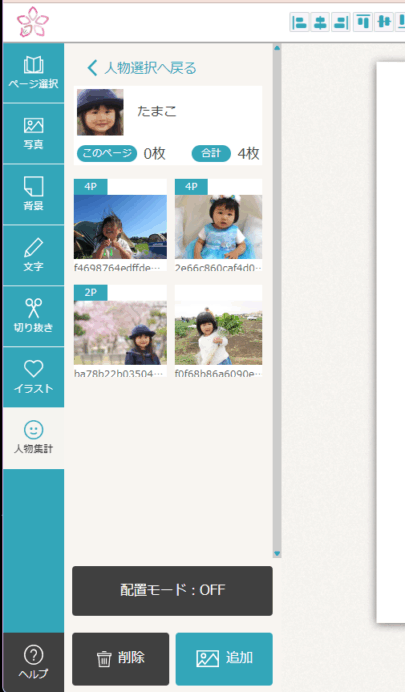This screenshot has height=692, width=405.
Task: Open the イラスト illustration panel
Action: (x=34, y=377)
